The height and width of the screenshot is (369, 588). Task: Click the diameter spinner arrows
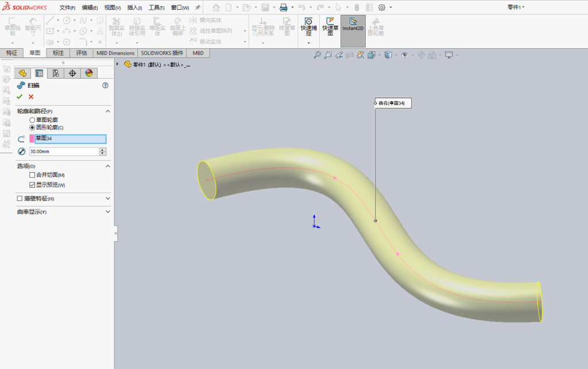coord(103,152)
